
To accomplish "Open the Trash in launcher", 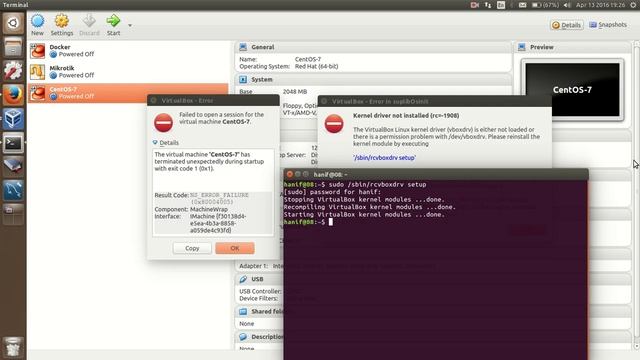I will click(x=13, y=347).
